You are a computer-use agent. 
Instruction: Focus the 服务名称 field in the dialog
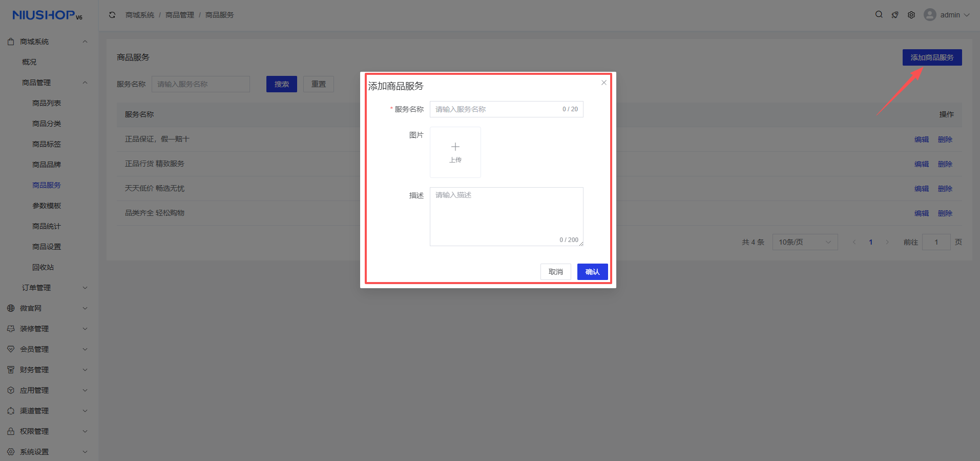click(507, 109)
